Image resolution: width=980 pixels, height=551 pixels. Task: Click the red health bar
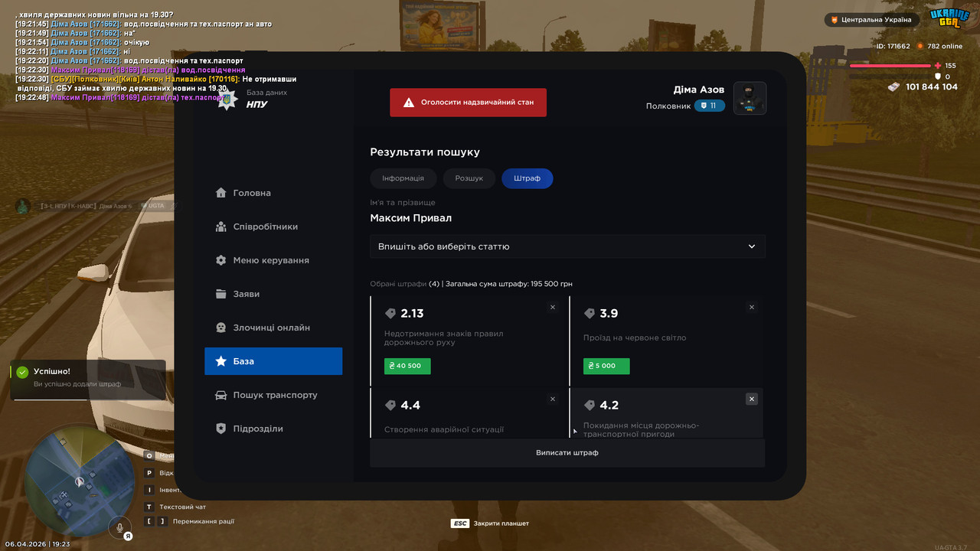pos(891,66)
